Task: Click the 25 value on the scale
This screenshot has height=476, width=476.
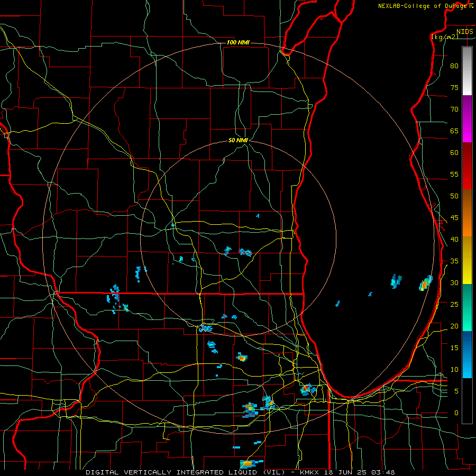Action: (454, 305)
